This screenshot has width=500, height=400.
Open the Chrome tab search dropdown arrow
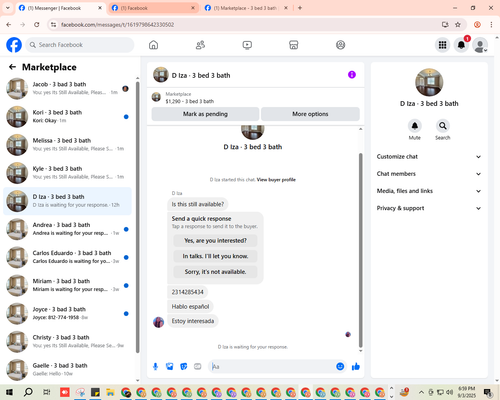(8, 8)
